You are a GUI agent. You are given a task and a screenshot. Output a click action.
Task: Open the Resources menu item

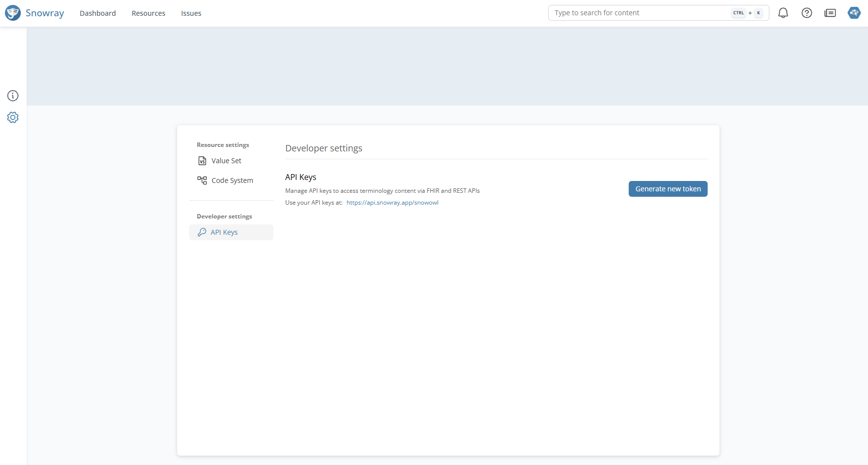148,13
